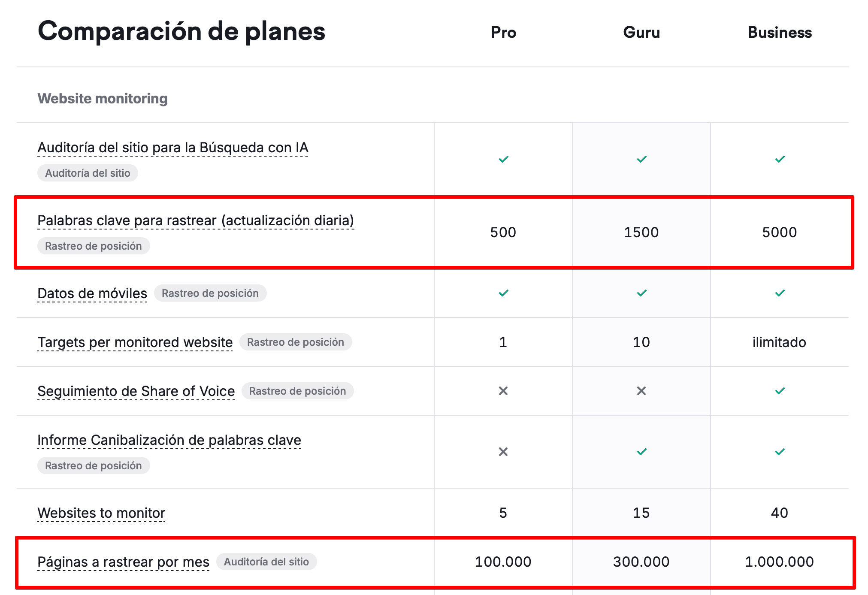The image size is (868, 595).
Task: Select the Business plan column header
Action: click(x=780, y=32)
